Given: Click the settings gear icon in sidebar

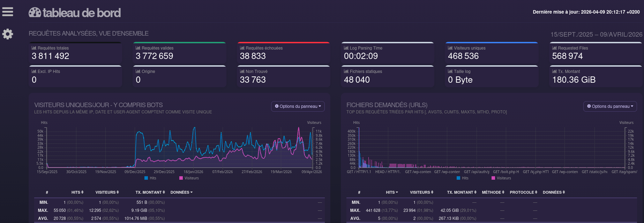Looking at the screenshot, I should [x=8, y=34].
